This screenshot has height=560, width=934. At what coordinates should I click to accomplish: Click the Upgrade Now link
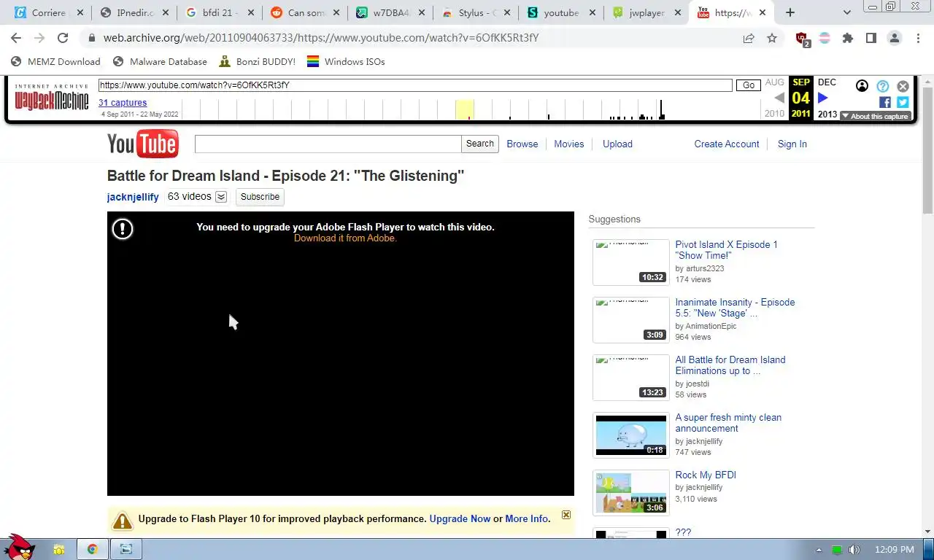point(460,519)
